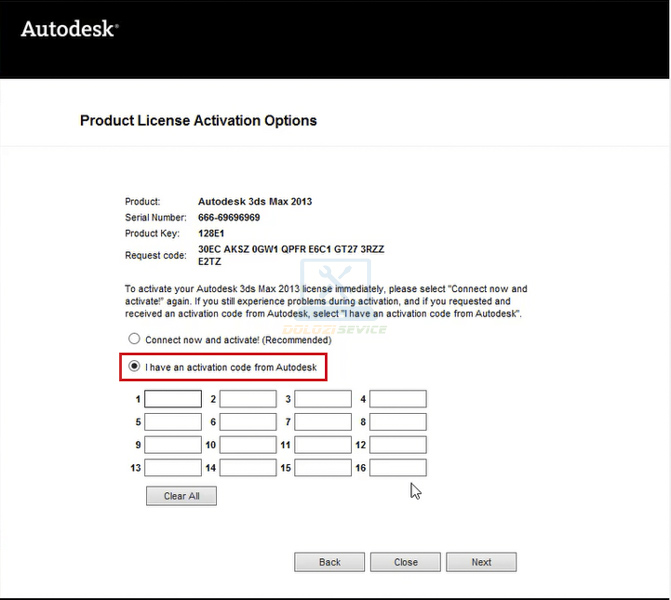Go to previous step with Back button
This screenshot has width=671, height=600.
coord(330,562)
